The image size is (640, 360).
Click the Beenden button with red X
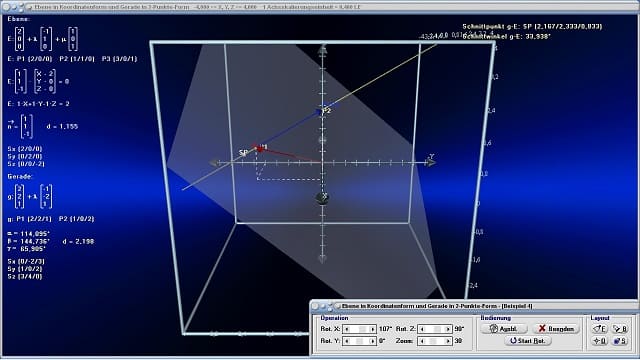pos(556,329)
